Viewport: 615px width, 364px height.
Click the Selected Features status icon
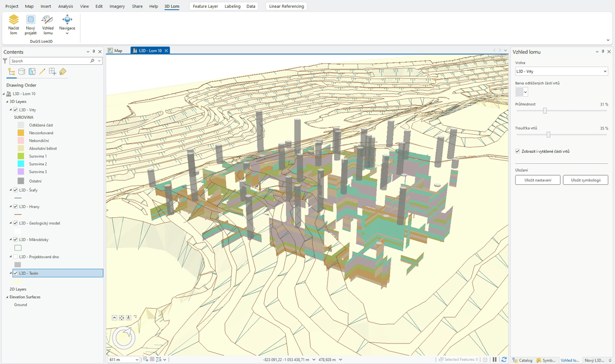click(x=441, y=359)
